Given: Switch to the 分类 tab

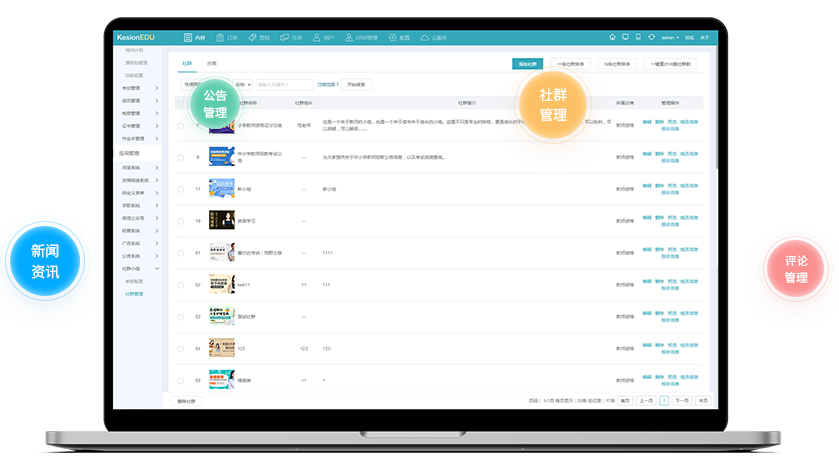Looking at the screenshot, I should 211,63.
